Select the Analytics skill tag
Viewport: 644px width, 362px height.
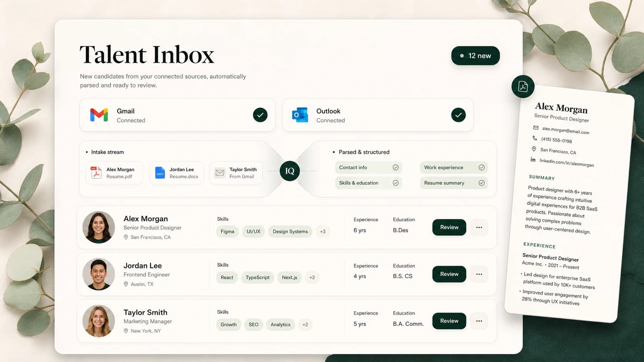click(x=280, y=325)
